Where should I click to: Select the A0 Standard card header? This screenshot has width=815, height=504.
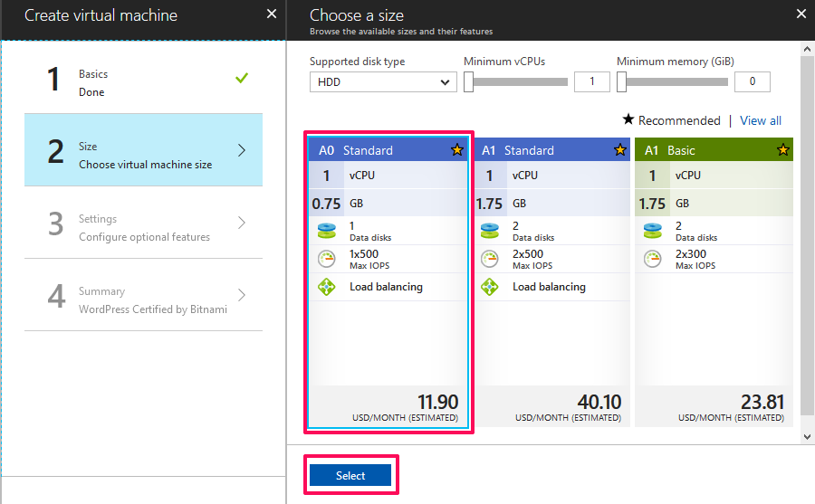coord(388,150)
